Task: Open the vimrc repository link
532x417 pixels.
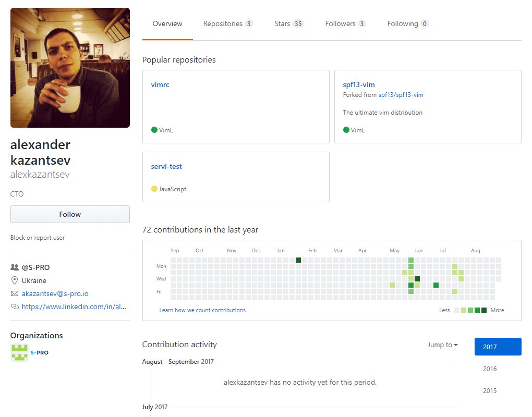Action: 160,85
